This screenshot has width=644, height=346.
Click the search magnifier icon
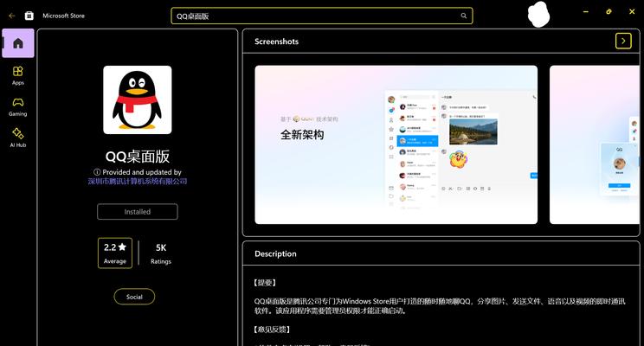pyautogui.click(x=464, y=16)
